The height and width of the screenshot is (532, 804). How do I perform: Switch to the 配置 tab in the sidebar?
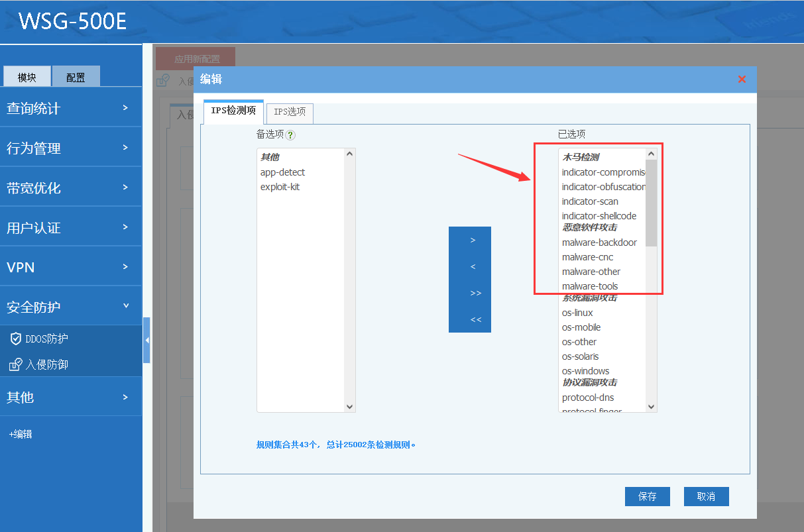(76, 77)
